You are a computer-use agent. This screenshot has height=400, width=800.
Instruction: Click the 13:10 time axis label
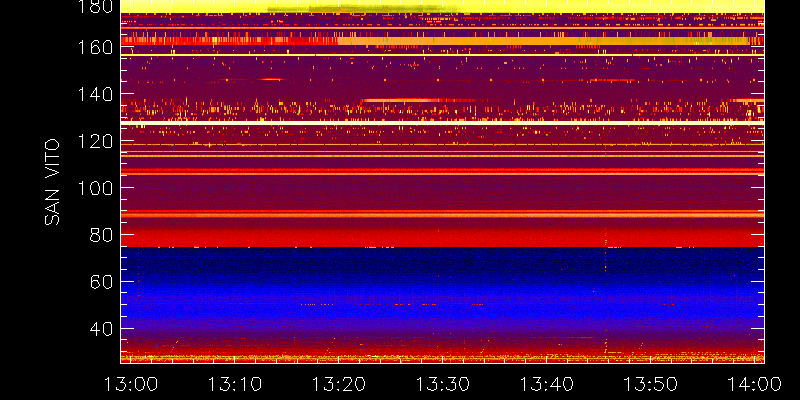point(235,384)
